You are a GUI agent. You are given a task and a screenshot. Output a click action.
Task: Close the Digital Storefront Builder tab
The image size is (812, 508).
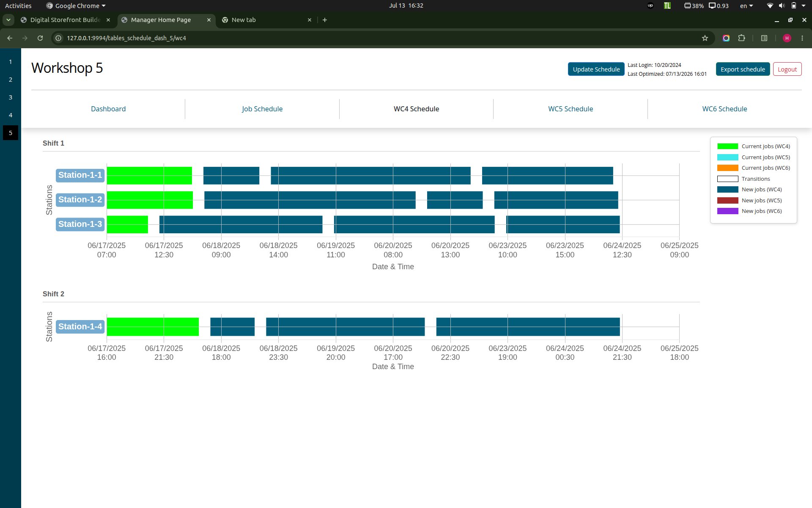(x=108, y=20)
